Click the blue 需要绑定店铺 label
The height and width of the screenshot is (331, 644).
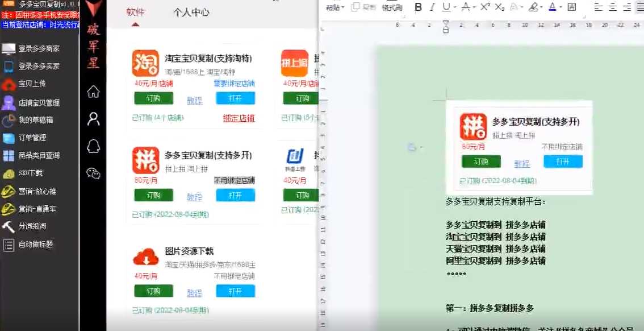234,84
